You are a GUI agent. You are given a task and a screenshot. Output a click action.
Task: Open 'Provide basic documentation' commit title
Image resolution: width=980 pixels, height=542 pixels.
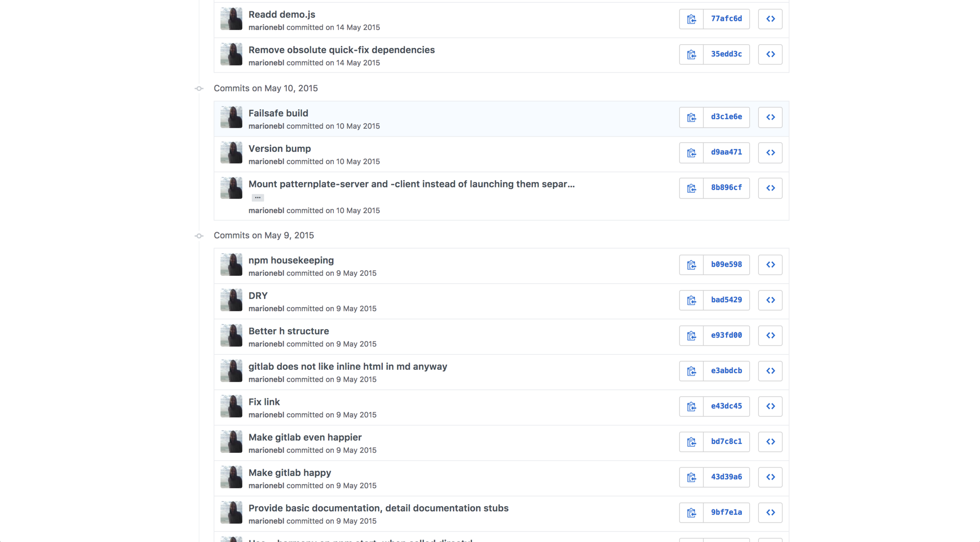[x=378, y=508]
